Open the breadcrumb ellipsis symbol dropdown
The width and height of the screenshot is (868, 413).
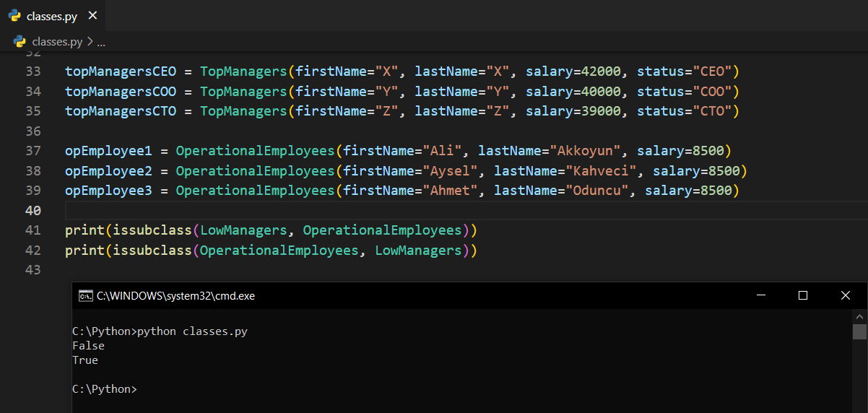point(101,42)
